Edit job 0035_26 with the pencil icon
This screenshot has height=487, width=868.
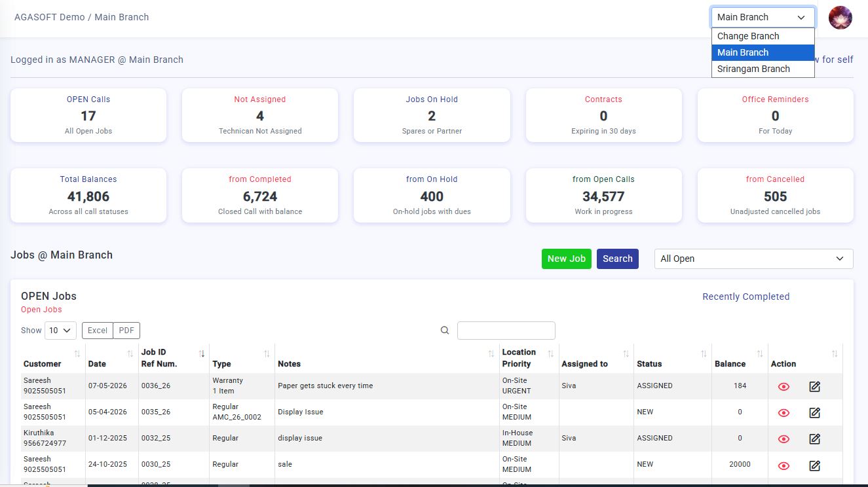point(814,412)
